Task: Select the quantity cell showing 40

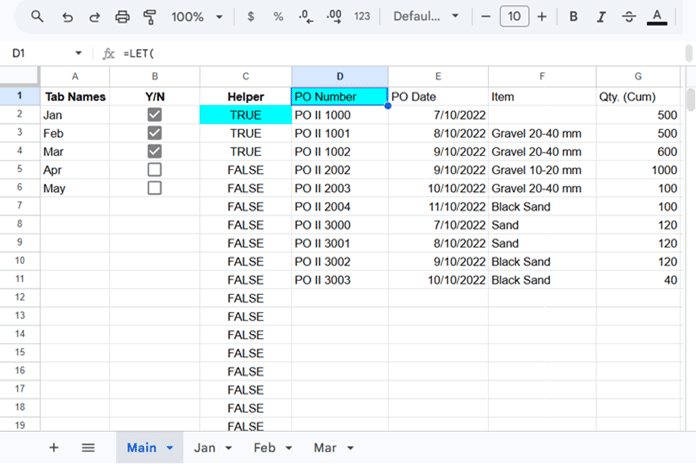Action: pos(638,280)
